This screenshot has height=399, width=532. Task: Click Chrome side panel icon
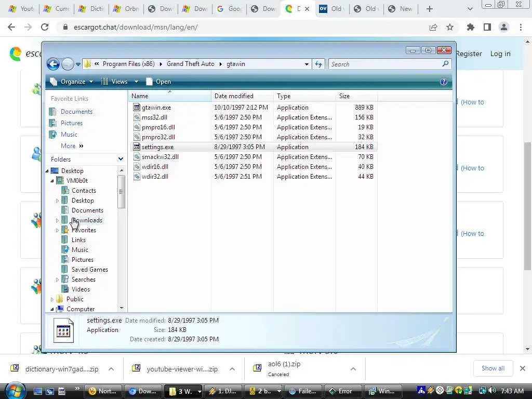point(487,27)
